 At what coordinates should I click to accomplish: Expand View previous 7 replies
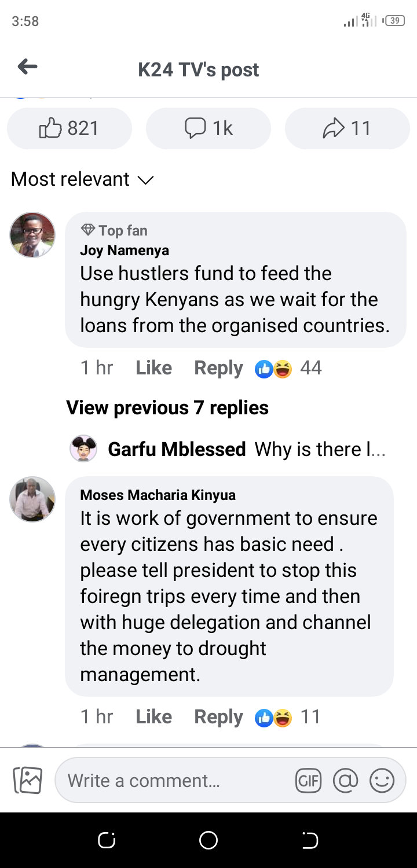point(167,407)
